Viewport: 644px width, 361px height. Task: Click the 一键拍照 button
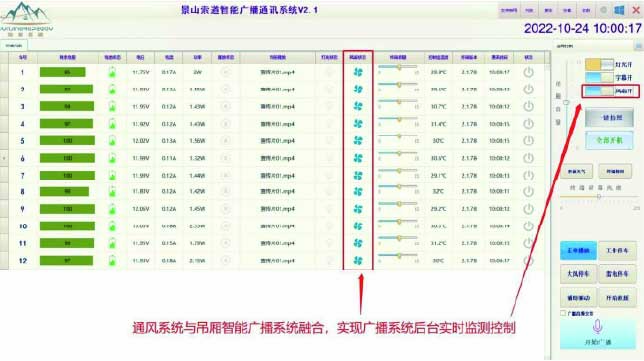point(609,118)
